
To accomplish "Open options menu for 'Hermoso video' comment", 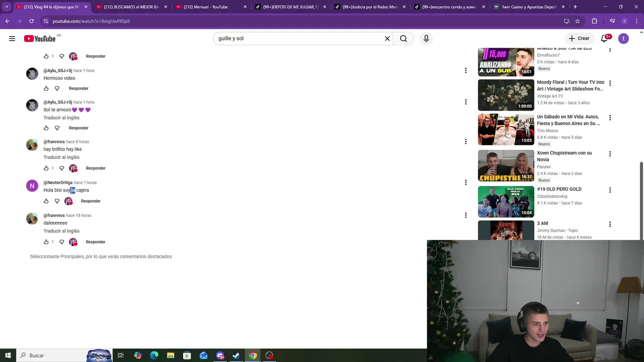I will click(465, 70).
